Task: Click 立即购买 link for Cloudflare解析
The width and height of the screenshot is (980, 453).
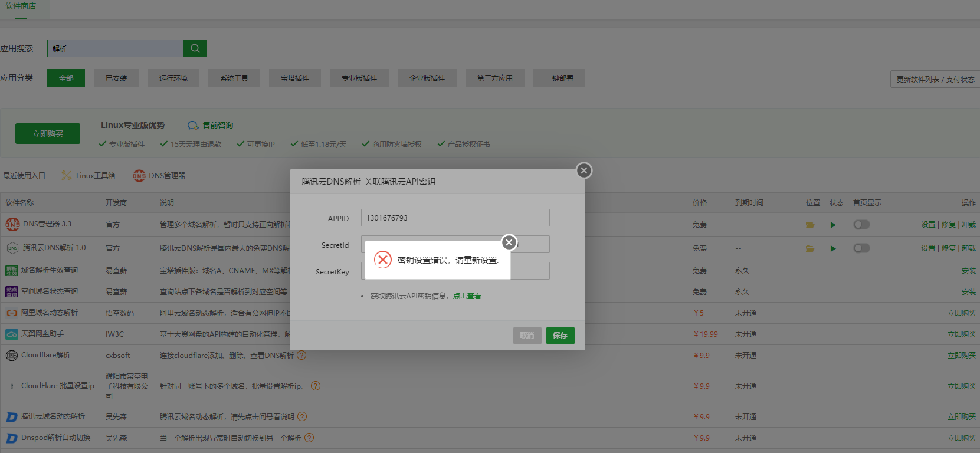Action: tap(962, 356)
